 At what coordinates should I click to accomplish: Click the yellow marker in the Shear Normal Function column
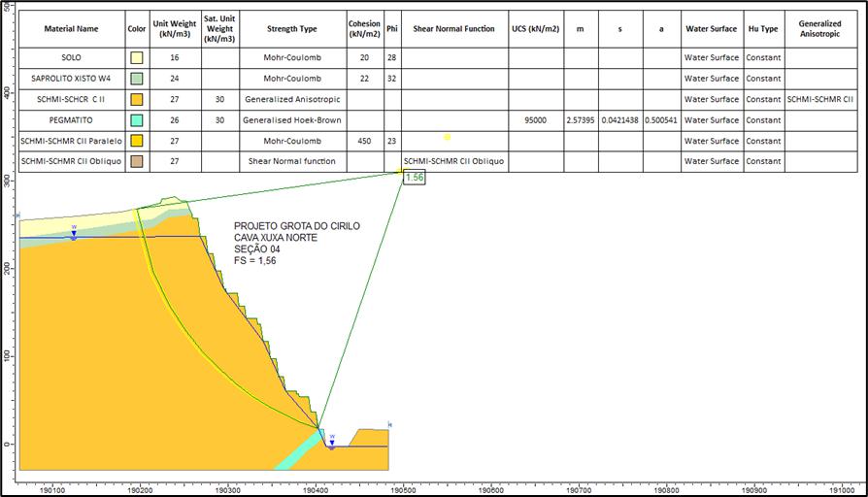coord(448,137)
